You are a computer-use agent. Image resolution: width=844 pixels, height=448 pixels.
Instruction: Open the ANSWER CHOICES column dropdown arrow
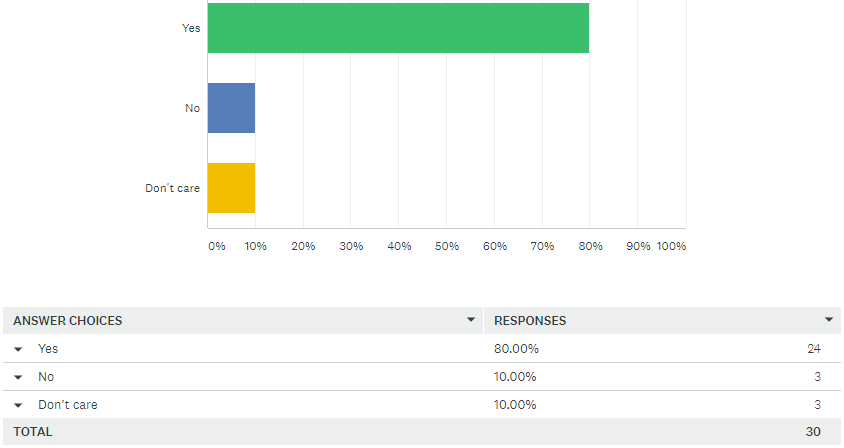471,320
